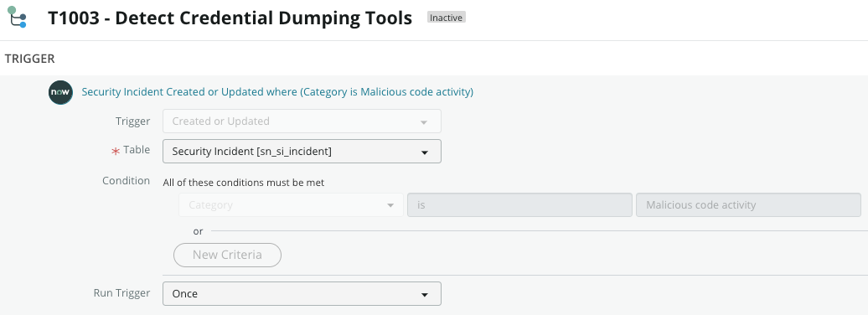
Task: Select the flow title T1003 text
Action: pos(230,18)
